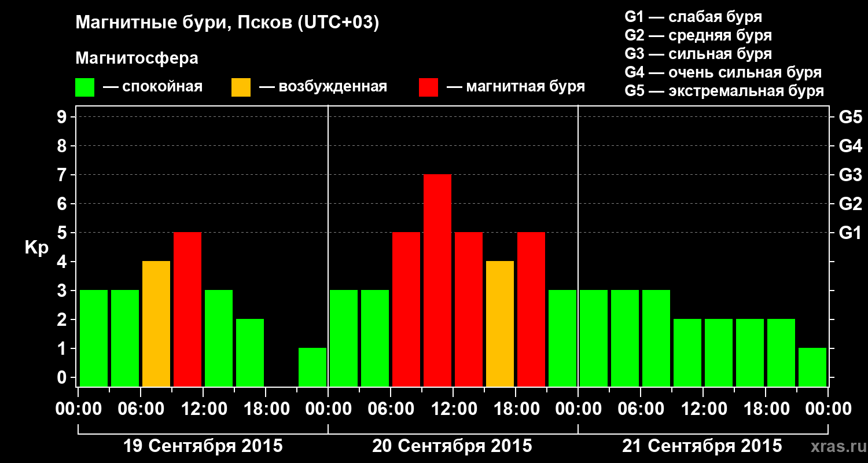Click the '12:00' time label for 21 Сентября

coord(703,409)
